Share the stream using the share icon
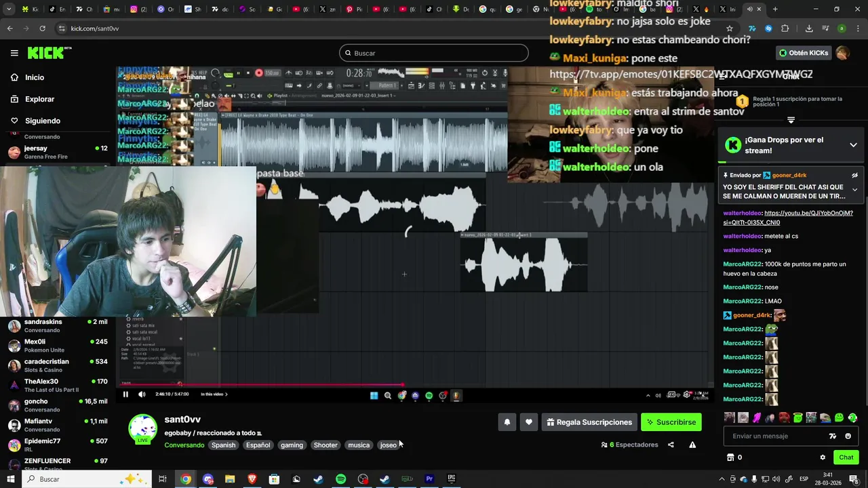The height and width of the screenshot is (488, 868). pyautogui.click(x=671, y=445)
